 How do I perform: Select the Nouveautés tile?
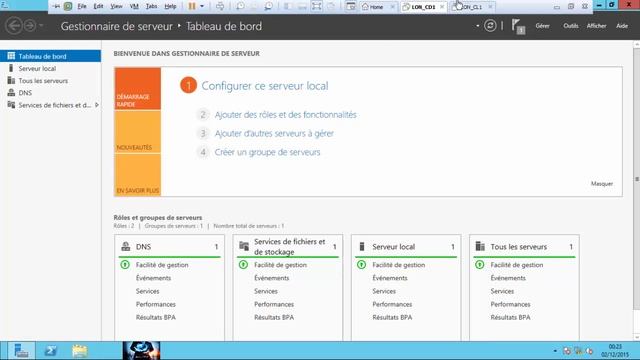138,132
